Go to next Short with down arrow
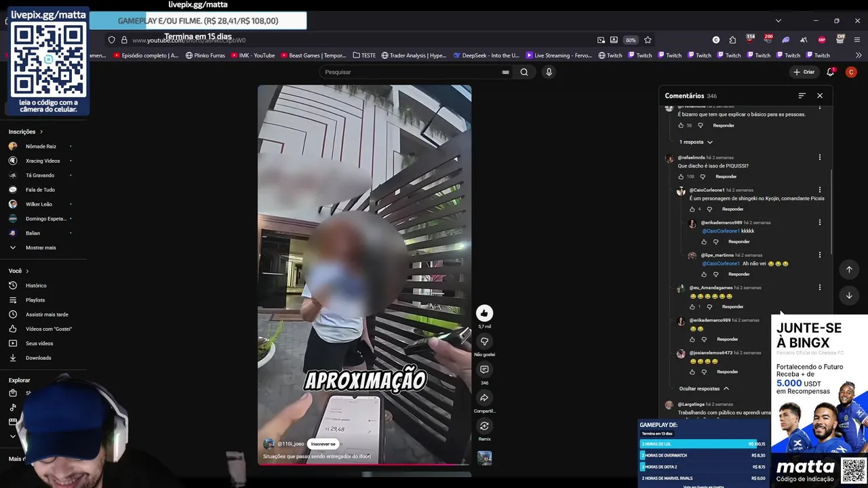Image resolution: width=868 pixels, height=488 pixels. [849, 296]
